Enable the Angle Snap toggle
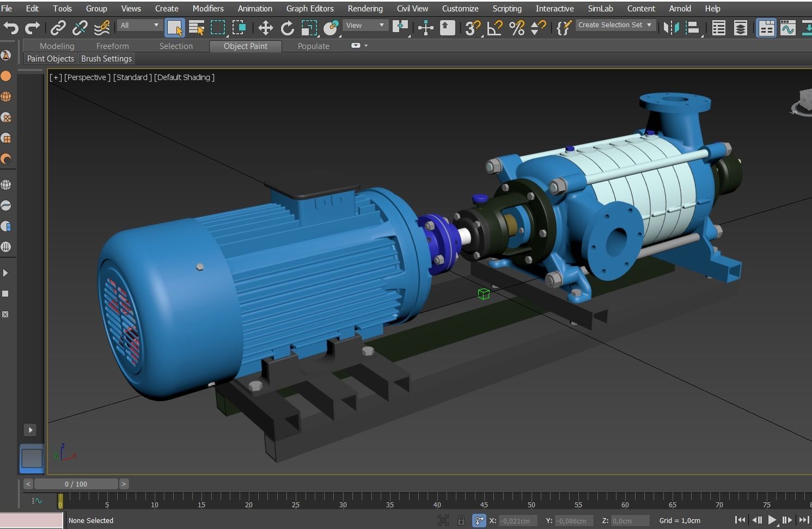The height and width of the screenshot is (529, 812). click(x=494, y=28)
